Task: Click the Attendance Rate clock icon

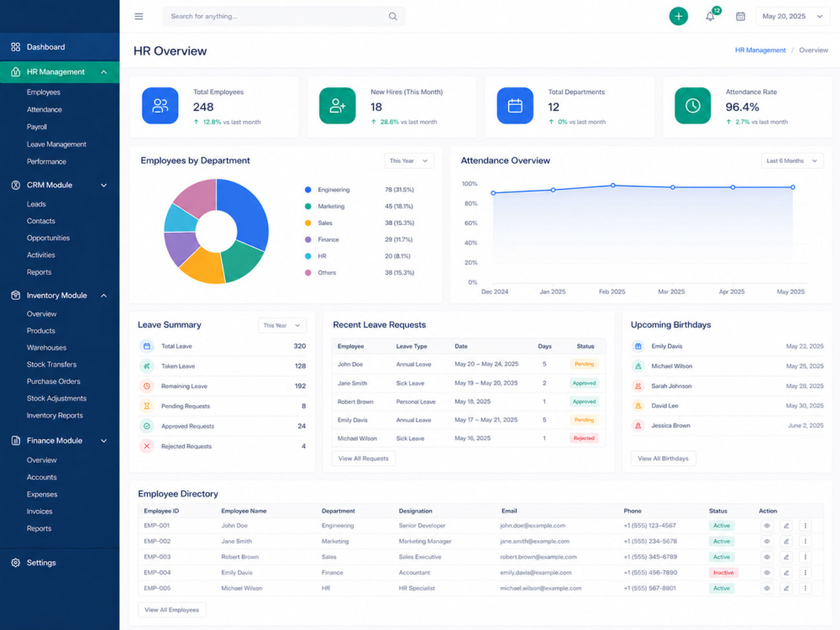Action: click(x=692, y=106)
